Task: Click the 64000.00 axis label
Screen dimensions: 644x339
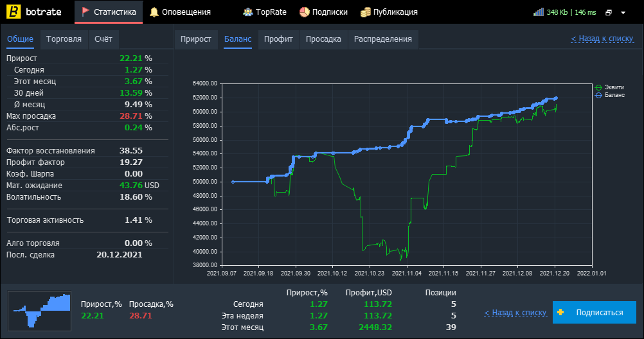Action: pyautogui.click(x=205, y=83)
